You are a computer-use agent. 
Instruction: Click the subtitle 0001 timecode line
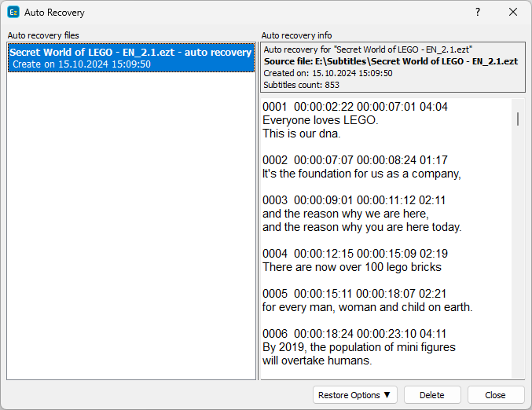[x=354, y=107]
